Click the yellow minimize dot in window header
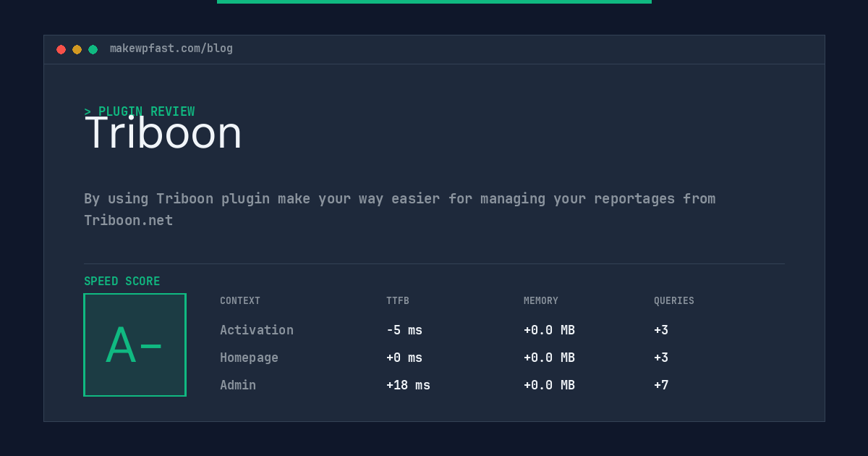 77,49
